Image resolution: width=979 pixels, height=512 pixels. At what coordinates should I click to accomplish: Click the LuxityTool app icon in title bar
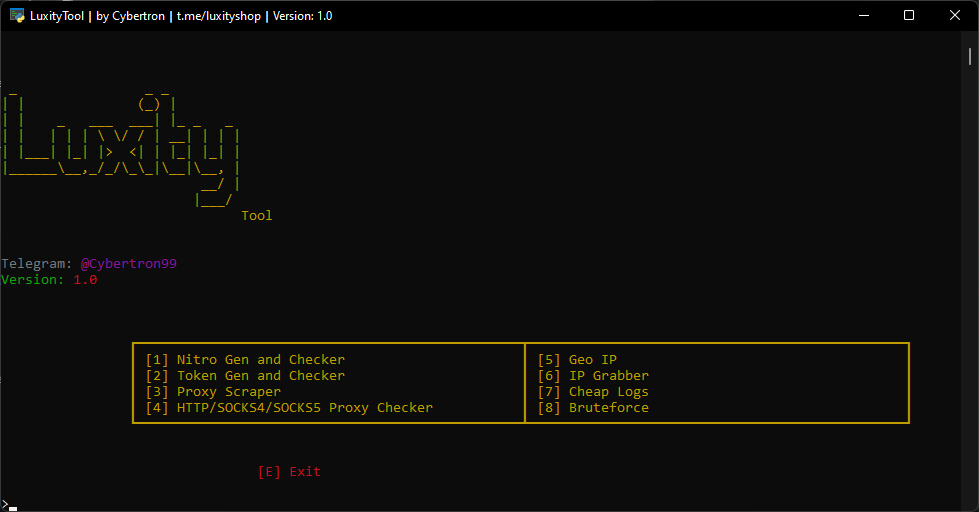point(17,16)
